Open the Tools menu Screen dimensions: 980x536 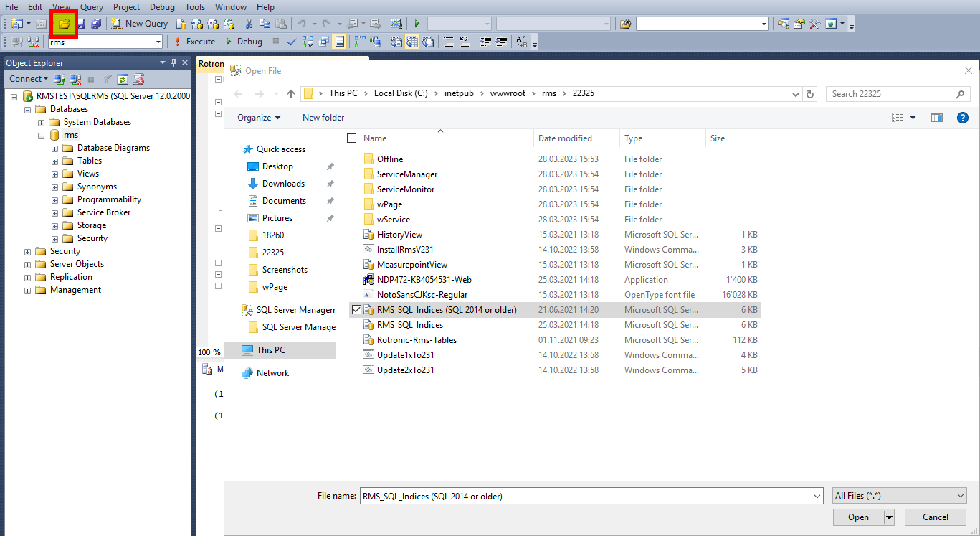point(195,7)
